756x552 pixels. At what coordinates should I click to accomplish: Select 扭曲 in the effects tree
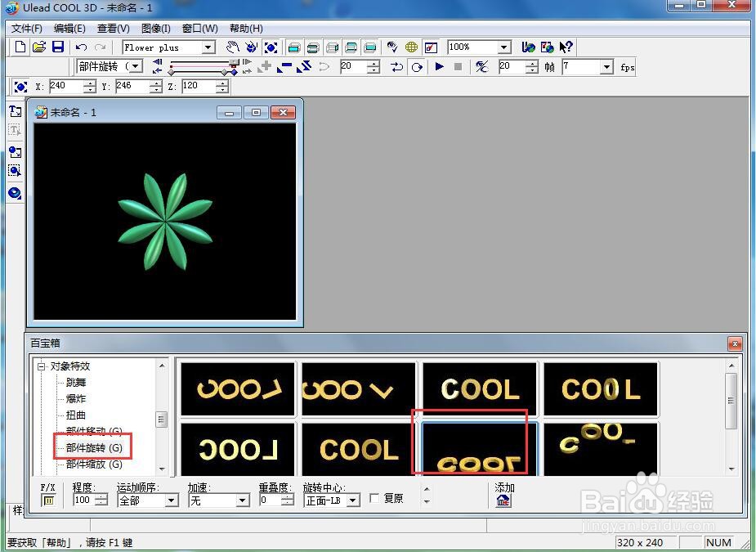click(76, 415)
